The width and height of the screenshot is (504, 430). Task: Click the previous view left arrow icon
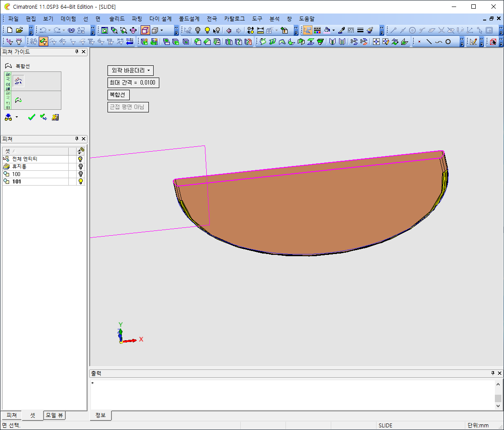tap(229, 30)
